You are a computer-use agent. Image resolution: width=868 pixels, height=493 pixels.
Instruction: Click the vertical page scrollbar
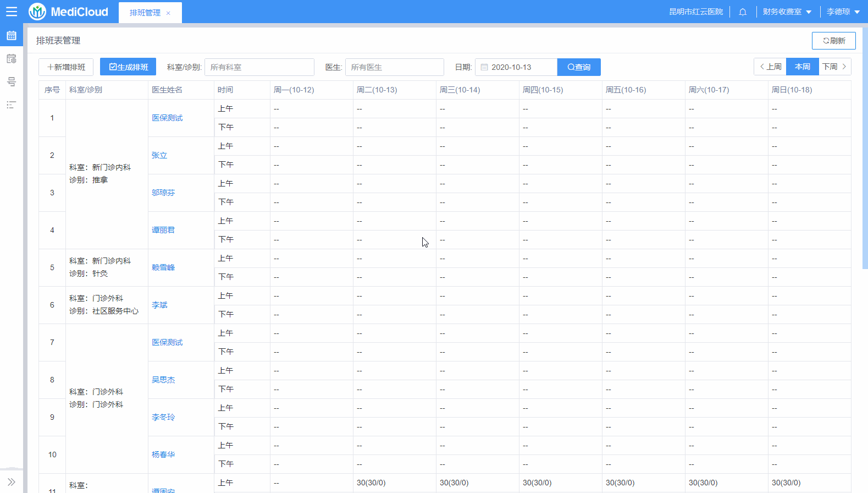click(865, 147)
